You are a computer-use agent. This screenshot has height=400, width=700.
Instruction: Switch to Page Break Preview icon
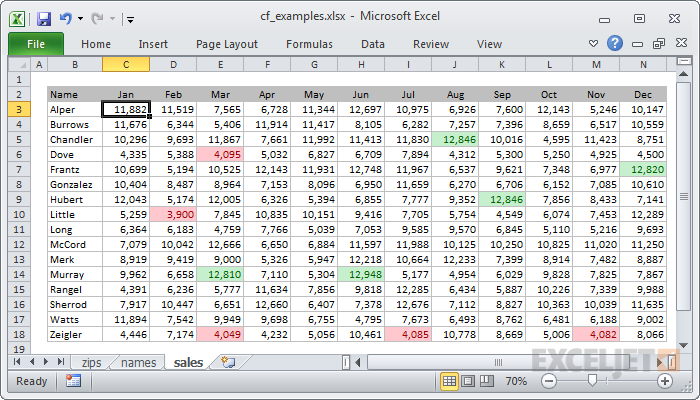pyautogui.click(x=487, y=381)
